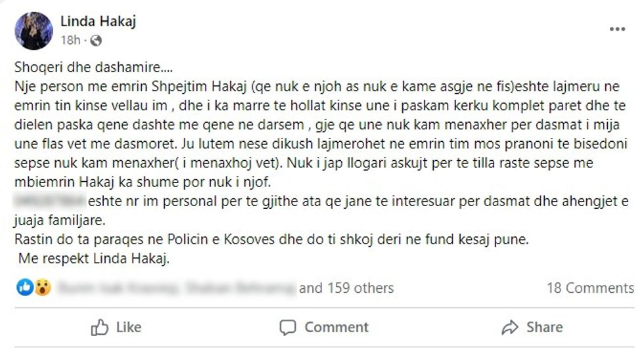
Task: Click the sentence mentioning Policin e Kosoves
Action: (271, 240)
